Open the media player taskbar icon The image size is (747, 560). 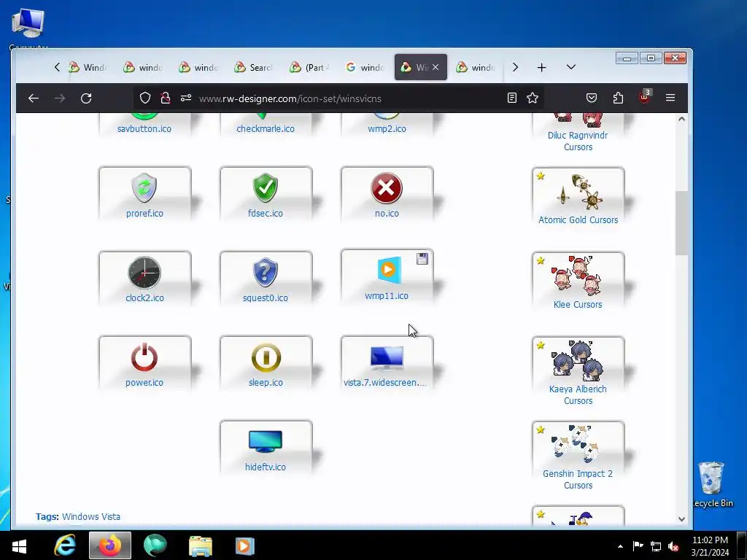[245, 545]
